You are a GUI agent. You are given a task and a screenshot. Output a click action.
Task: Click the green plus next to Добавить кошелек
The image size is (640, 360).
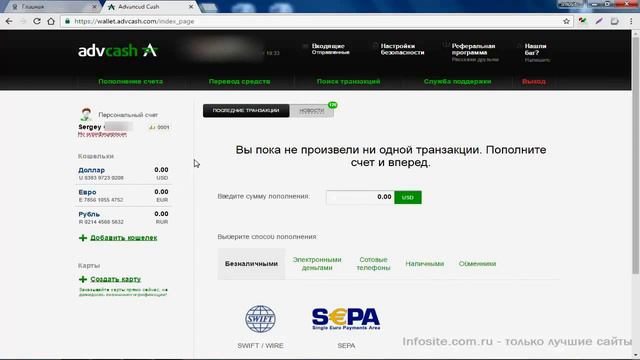click(x=83, y=238)
